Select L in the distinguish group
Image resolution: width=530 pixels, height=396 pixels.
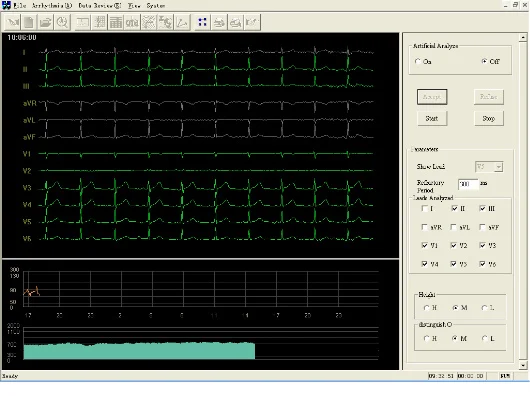tap(484, 338)
